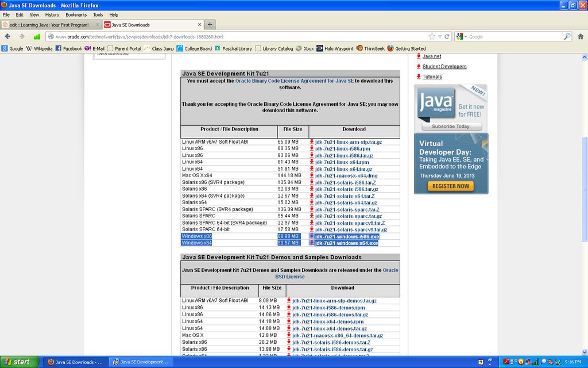Click the Back arrow navigation button
Image resolution: width=588 pixels, height=368 pixels.
pos(7,36)
